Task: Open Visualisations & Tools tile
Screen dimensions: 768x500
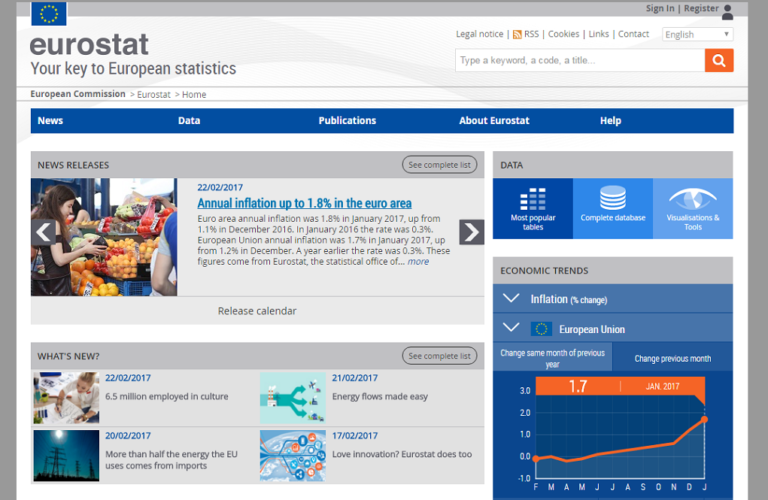Action: (693, 209)
